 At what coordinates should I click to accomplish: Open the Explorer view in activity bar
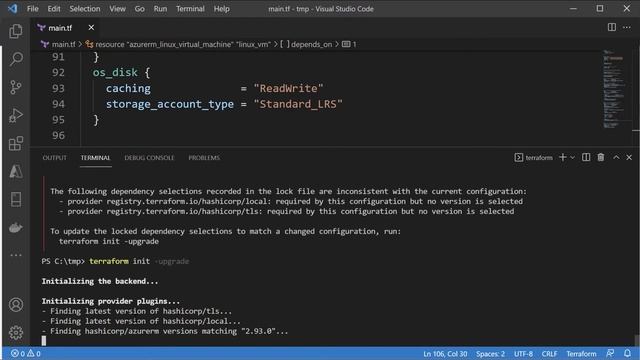[x=16, y=31]
